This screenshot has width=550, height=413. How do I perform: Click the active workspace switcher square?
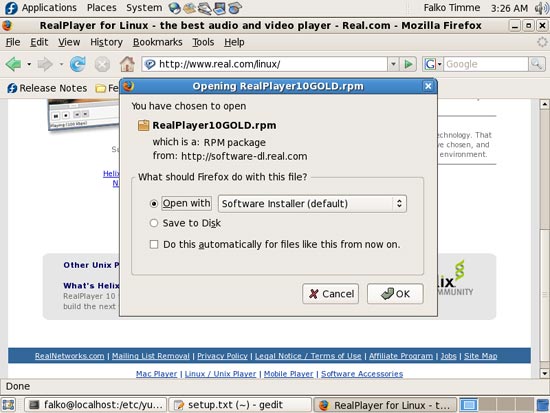pyautogui.click(x=469, y=405)
